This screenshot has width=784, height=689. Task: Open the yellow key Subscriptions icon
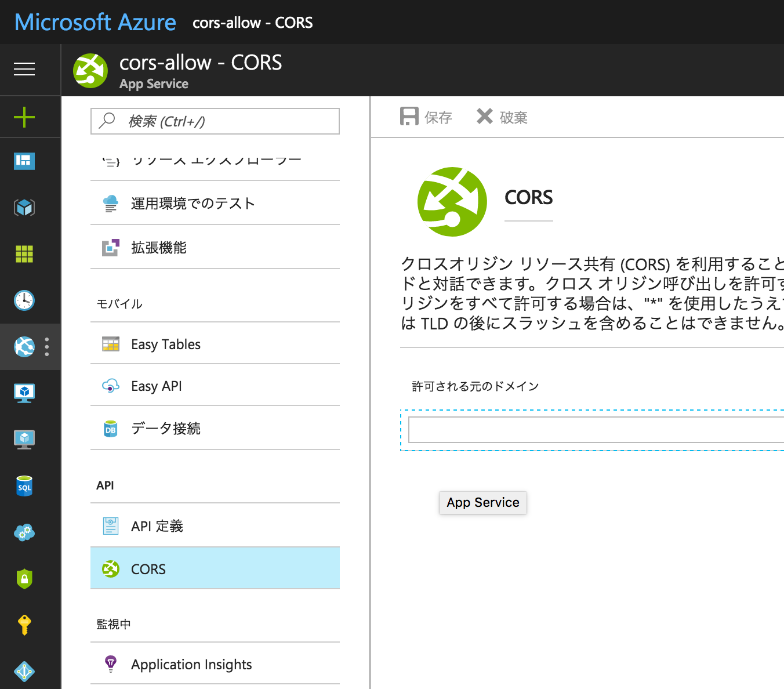click(x=24, y=625)
